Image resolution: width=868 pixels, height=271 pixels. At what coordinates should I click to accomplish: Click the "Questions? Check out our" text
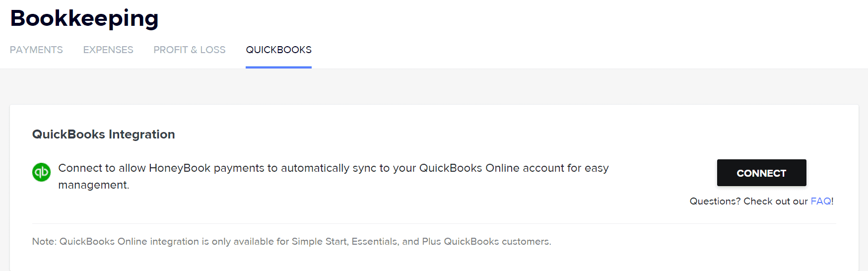[748, 201]
